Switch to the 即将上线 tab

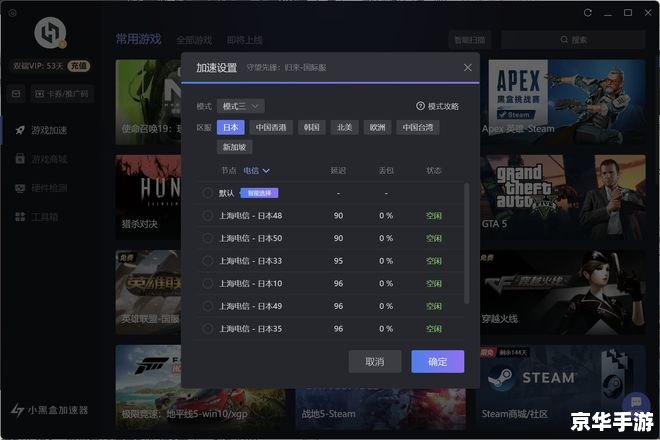(245, 40)
